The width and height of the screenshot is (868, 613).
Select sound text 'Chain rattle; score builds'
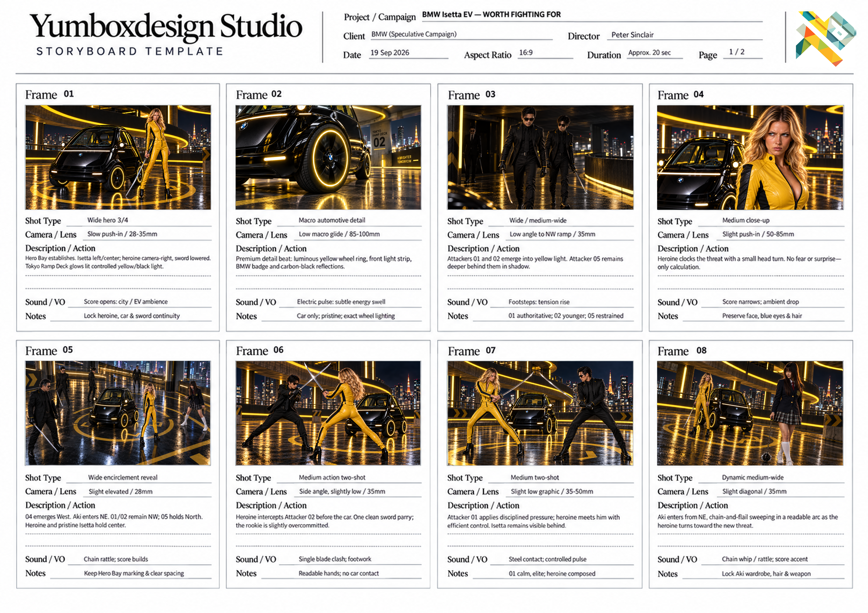(x=116, y=559)
